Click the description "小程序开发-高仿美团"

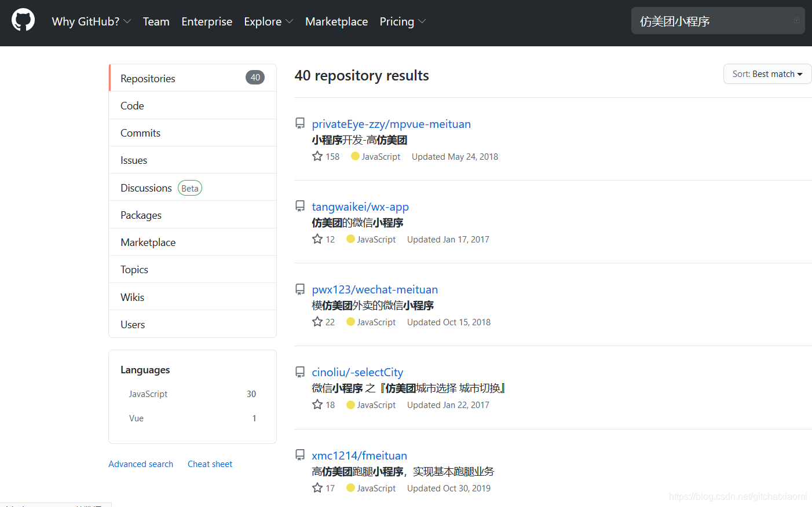(x=359, y=140)
